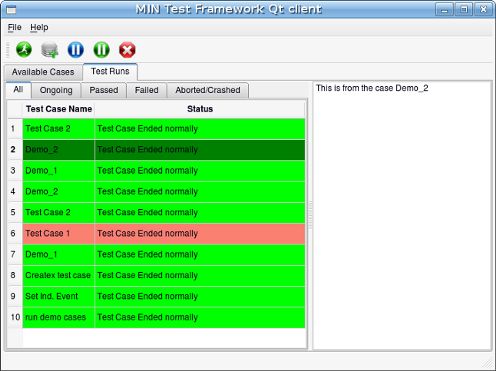This screenshot has width=496, height=371.
Task: Select the Test Runs tab
Action: tap(110, 71)
